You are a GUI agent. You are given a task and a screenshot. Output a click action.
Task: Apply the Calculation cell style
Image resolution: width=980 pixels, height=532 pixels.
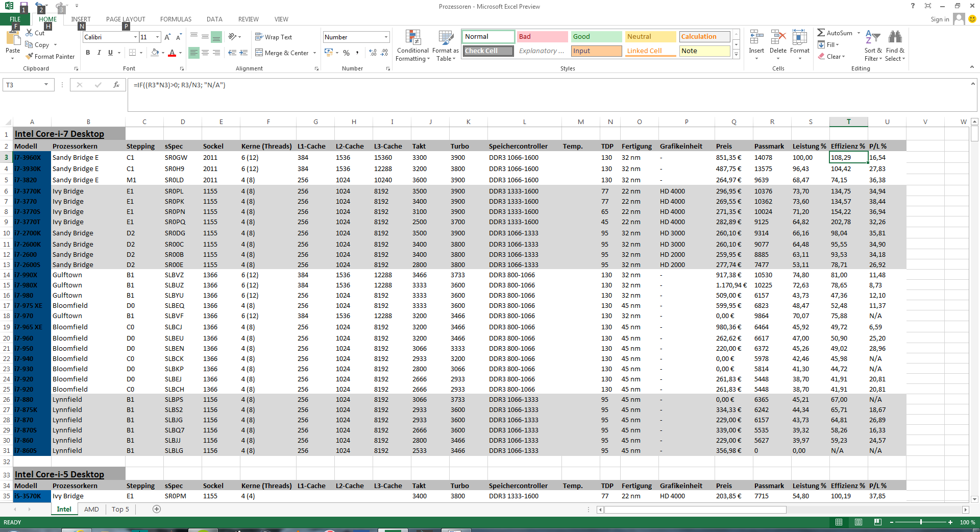click(704, 37)
